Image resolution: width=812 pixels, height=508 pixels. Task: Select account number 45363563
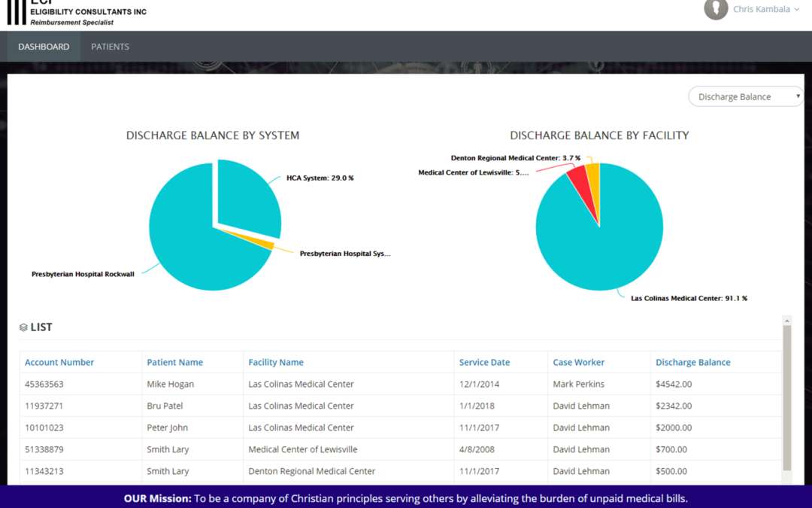click(x=44, y=384)
